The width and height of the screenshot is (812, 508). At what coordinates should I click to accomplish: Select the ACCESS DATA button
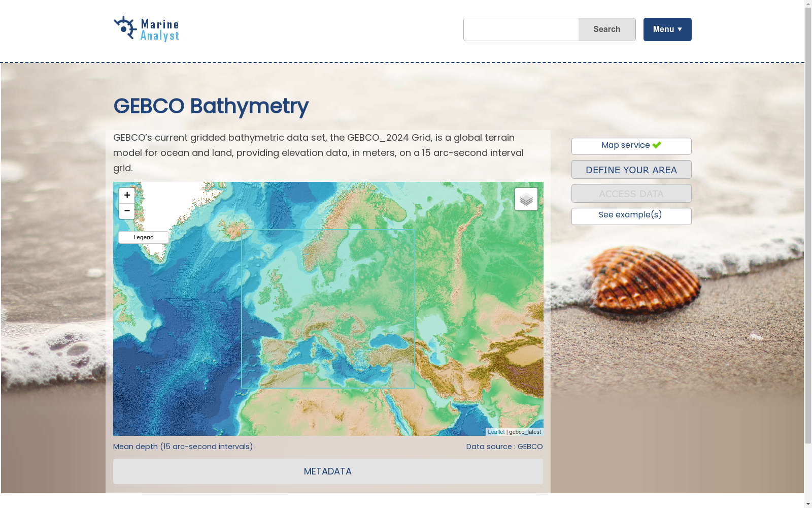[631, 193]
